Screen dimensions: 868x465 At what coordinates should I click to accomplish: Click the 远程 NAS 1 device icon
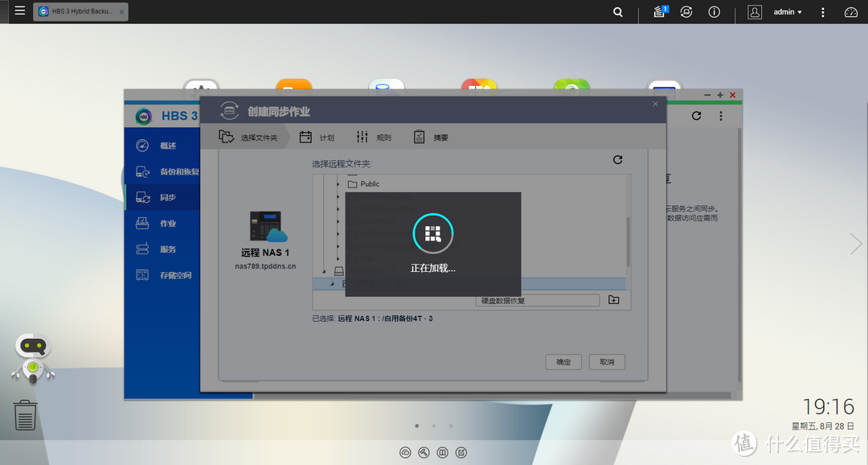(268, 226)
